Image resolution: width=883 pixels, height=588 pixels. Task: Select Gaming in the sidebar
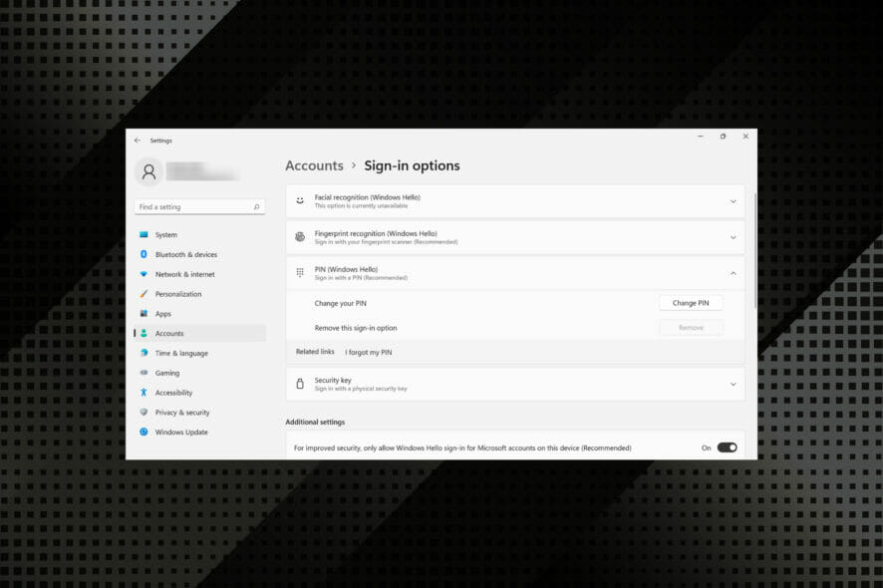coord(200,373)
